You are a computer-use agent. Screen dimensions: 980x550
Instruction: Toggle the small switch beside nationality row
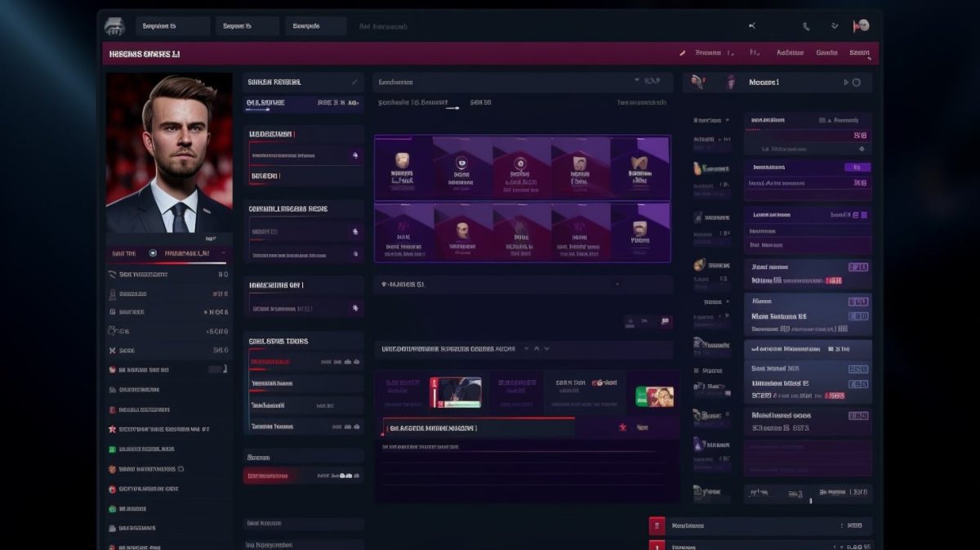356,154
